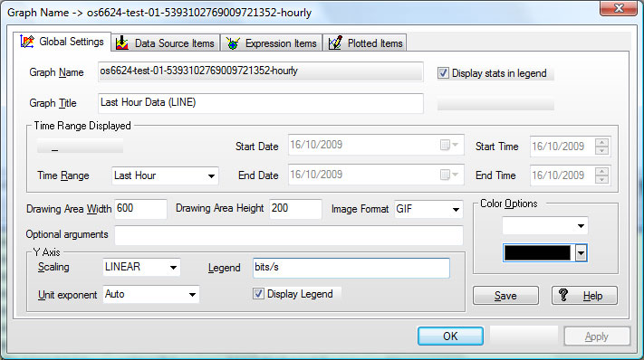Toggle Display stats in legend checkbox
This screenshot has height=360, width=644.
tap(443, 73)
